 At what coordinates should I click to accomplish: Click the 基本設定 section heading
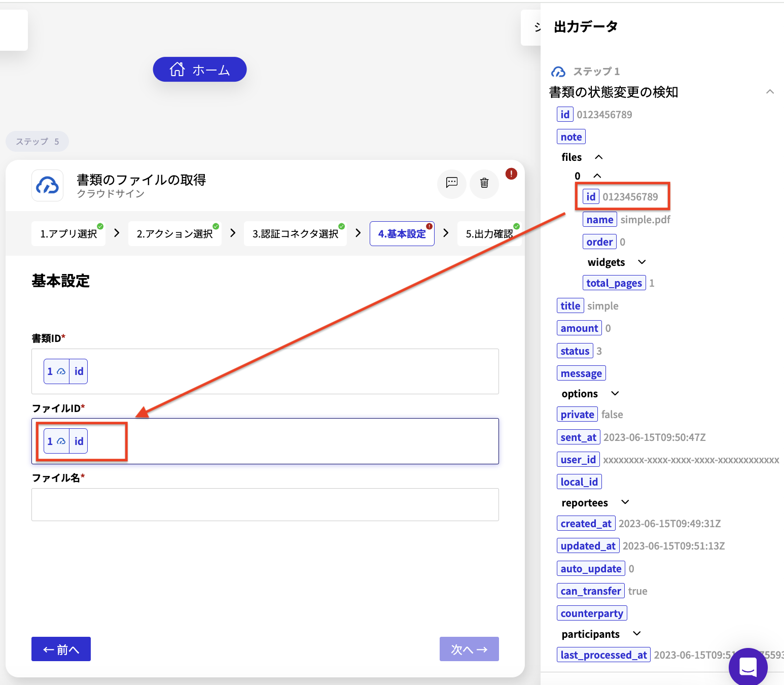(60, 281)
